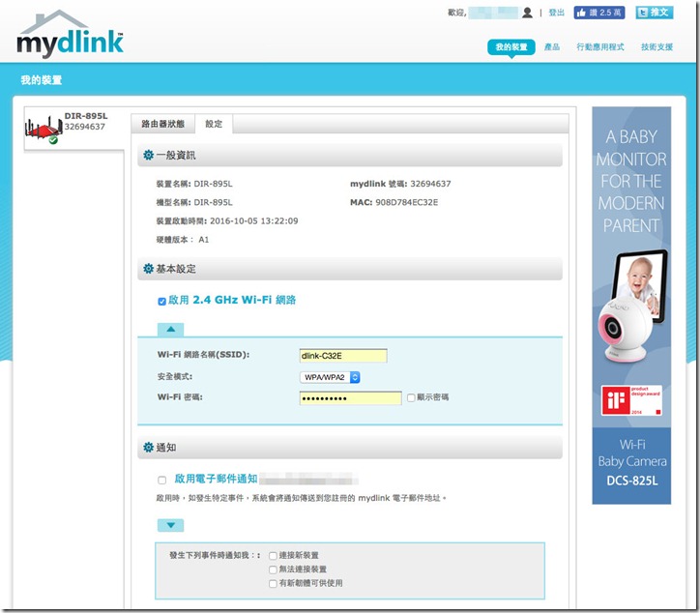This screenshot has height=613, width=700.
Task: Click the mydlink 號碼 32694637 value
Action: pyautogui.click(x=430, y=184)
